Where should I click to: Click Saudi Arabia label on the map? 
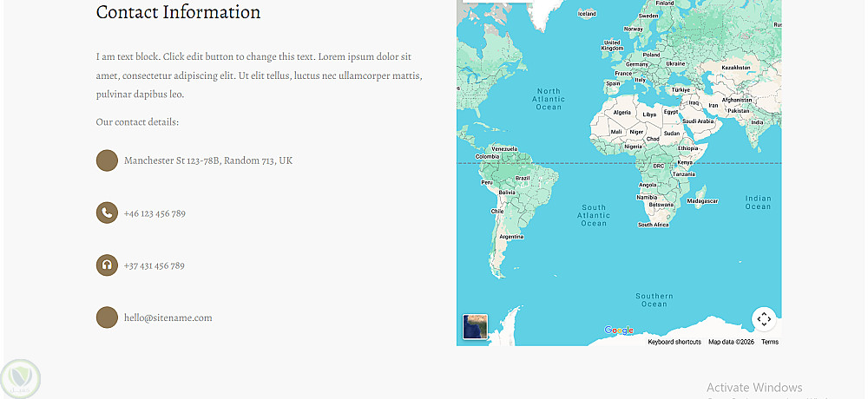point(698,121)
